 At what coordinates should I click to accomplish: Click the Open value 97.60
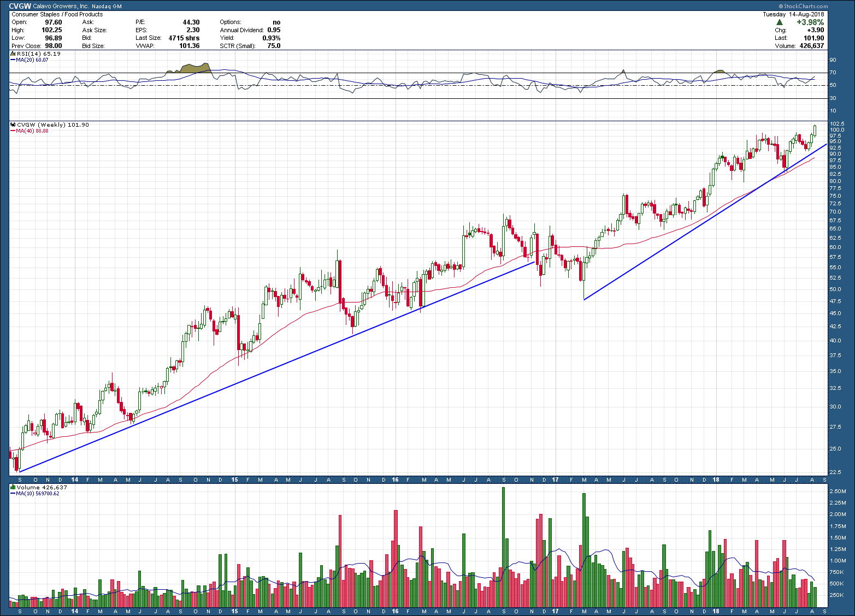54,22
